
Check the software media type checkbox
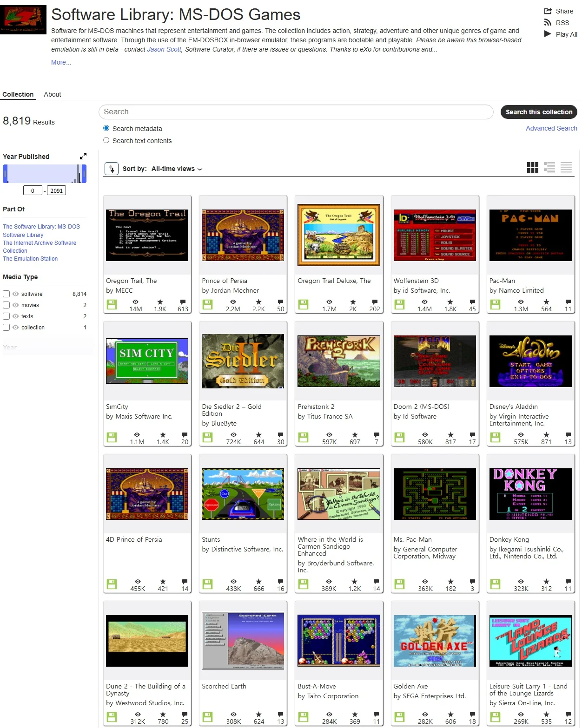pyautogui.click(x=7, y=294)
